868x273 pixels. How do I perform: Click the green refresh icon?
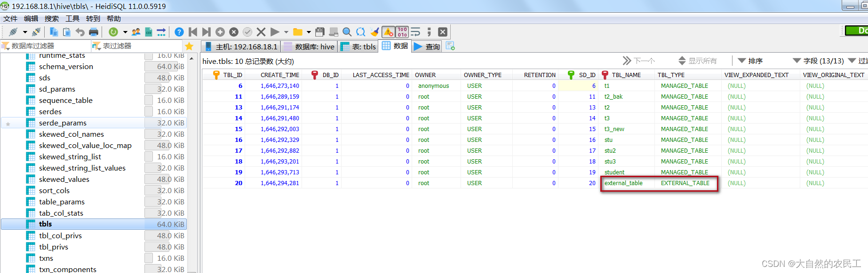tap(113, 32)
